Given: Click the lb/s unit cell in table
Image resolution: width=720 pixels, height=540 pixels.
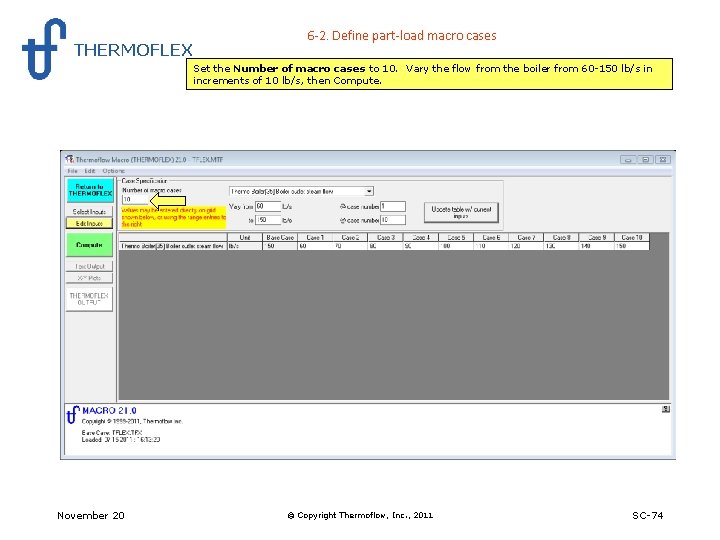Looking at the screenshot, I should pos(245,246).
